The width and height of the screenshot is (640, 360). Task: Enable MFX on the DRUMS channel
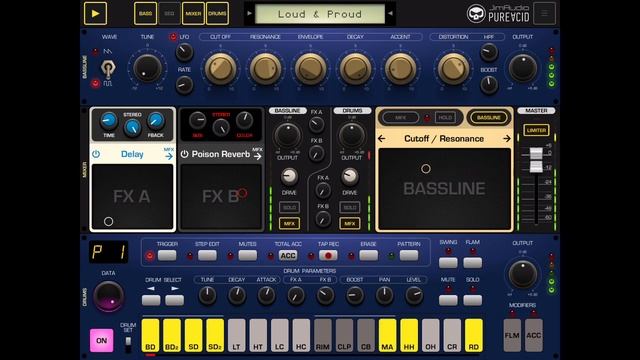[x=350, y=224]
